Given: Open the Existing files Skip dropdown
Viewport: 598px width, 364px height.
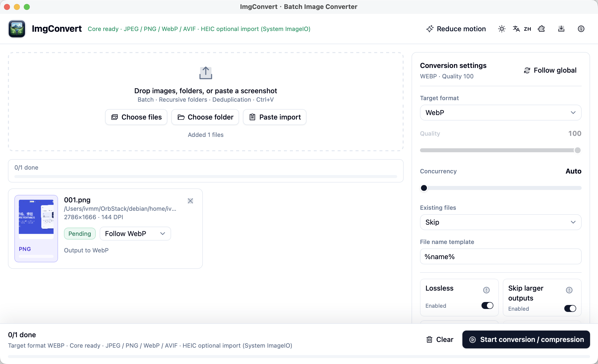Looking at the screenshot, I should [501, 222].
